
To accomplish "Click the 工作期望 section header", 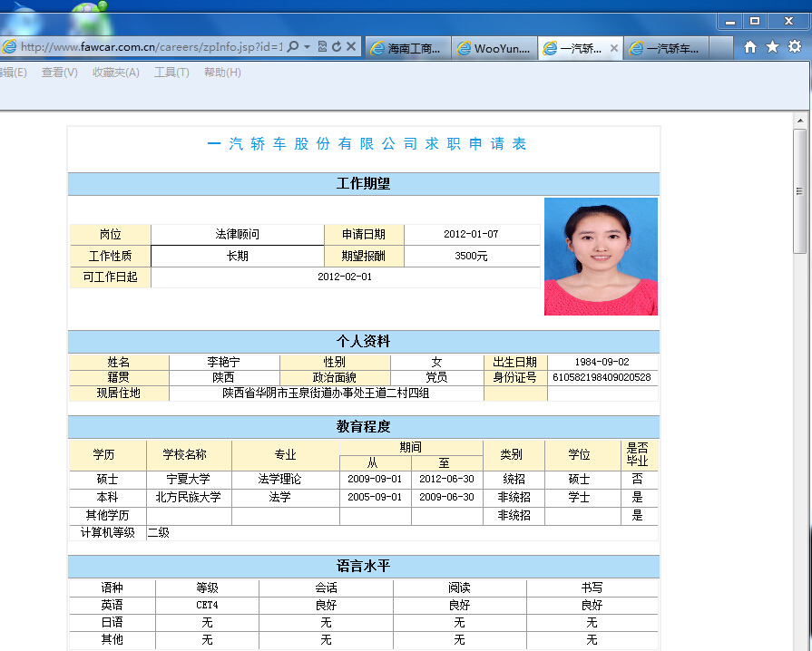I will [363, 184].
